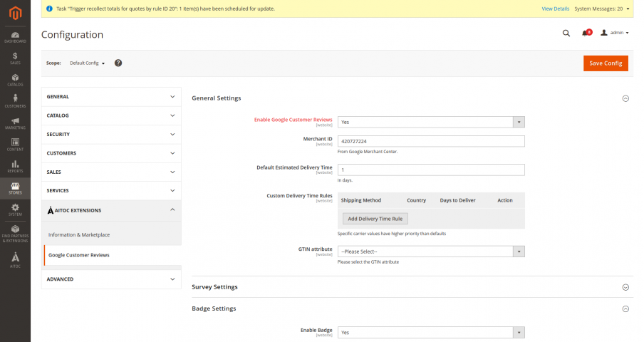
Task: Open the View Details link
Action: click(x=555, y=9)
